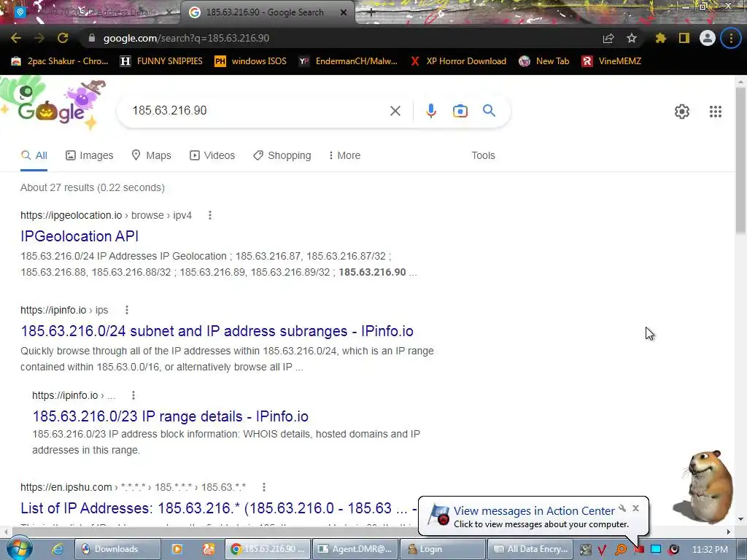The height and width of the screenshot is (560, 747).
Task: Launch Internet Explorer from the taskbar
Action: [x=58, y=549]
